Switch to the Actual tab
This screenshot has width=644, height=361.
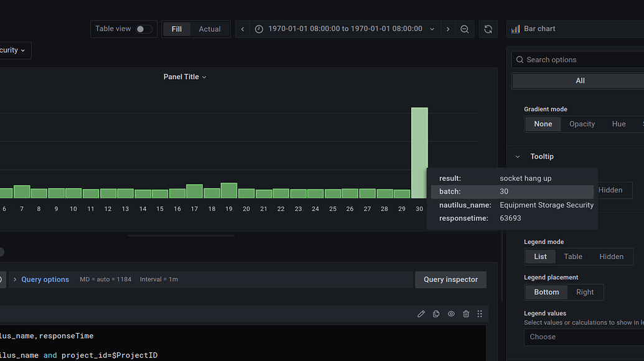210,29
